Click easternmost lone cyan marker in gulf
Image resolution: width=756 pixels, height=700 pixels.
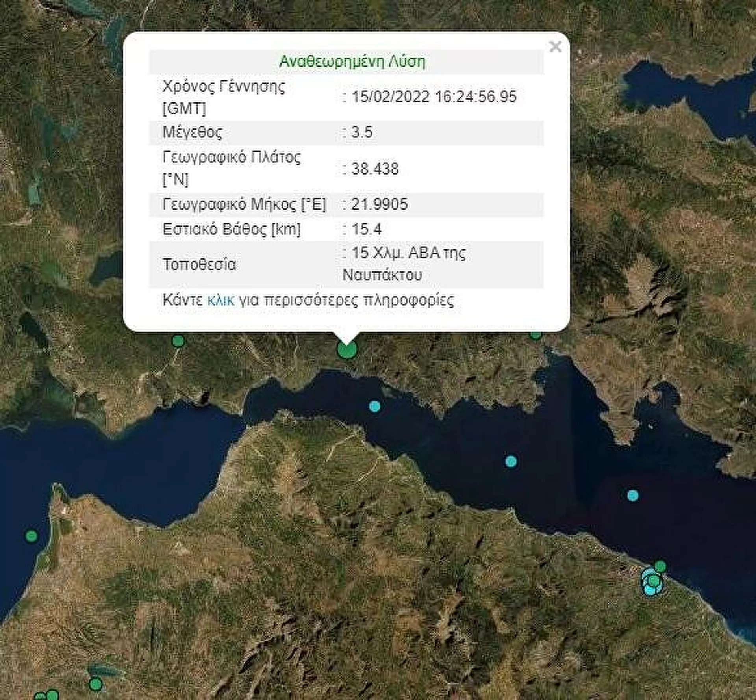coord(632,496)
